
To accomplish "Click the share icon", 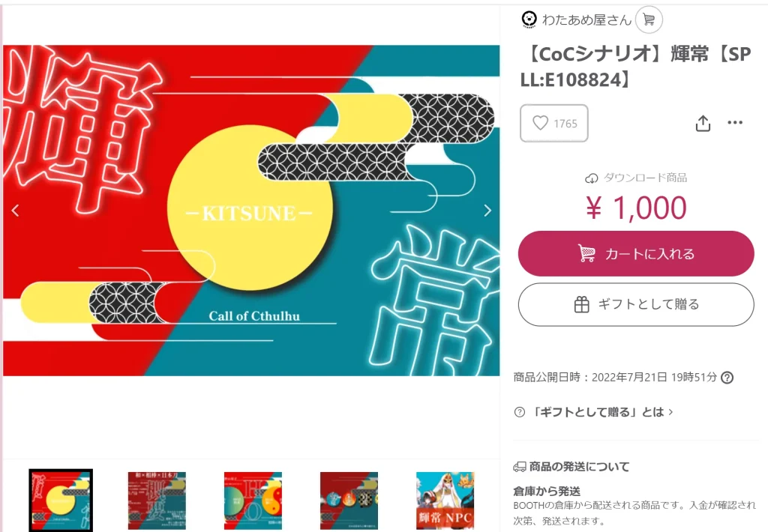I will pos(703,124).
